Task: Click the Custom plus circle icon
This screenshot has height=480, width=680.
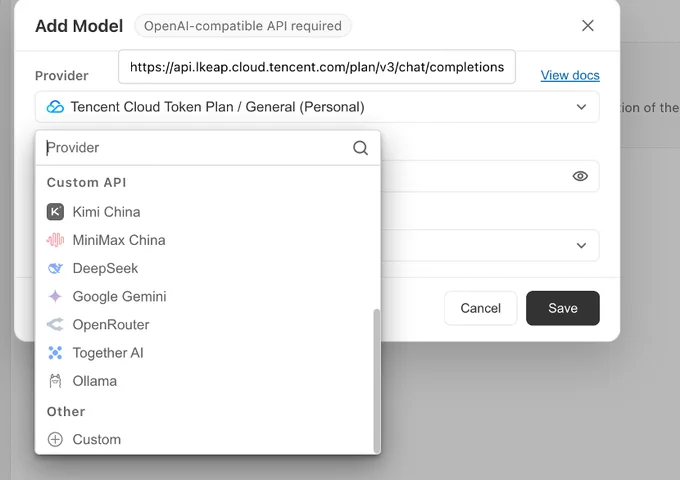Action: 55,439
